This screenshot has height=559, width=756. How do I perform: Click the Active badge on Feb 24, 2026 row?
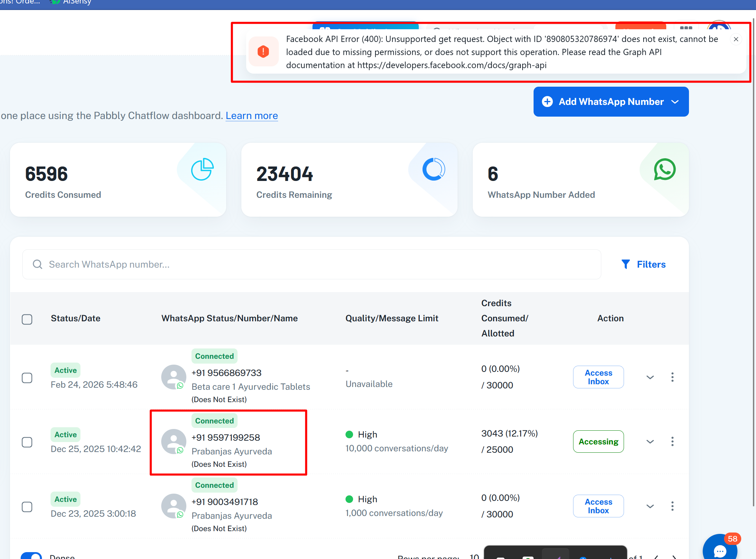click(x=66, y=370)
